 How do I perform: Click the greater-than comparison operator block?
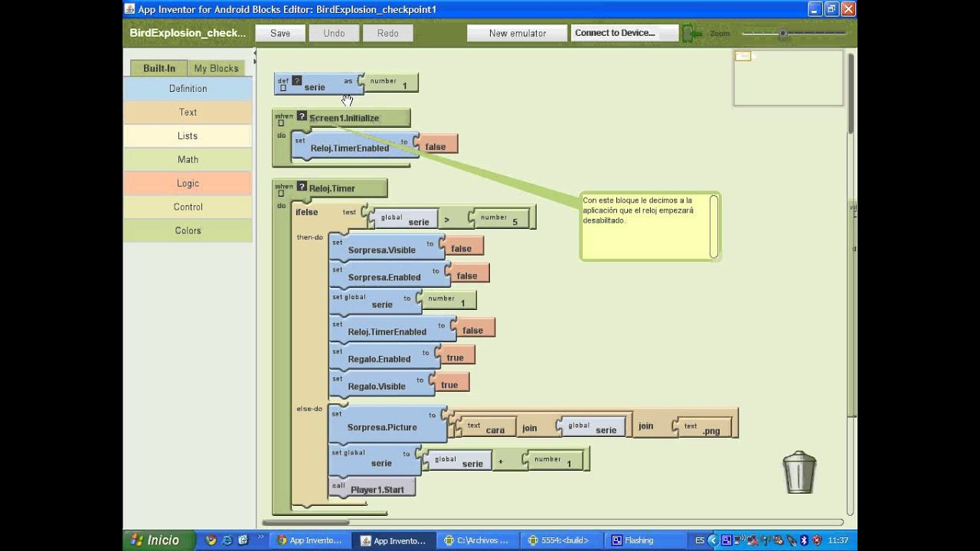click(446, 220)
